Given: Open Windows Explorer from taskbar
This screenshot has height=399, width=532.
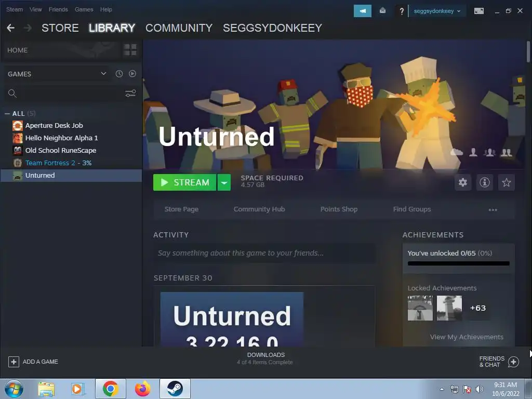Looking at the screenshot, I should click(46, 389).
